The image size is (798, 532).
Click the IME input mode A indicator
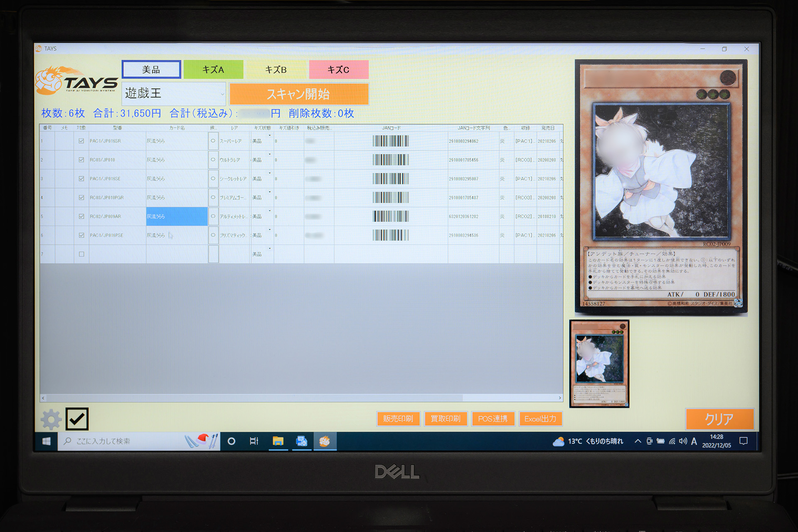694,441
